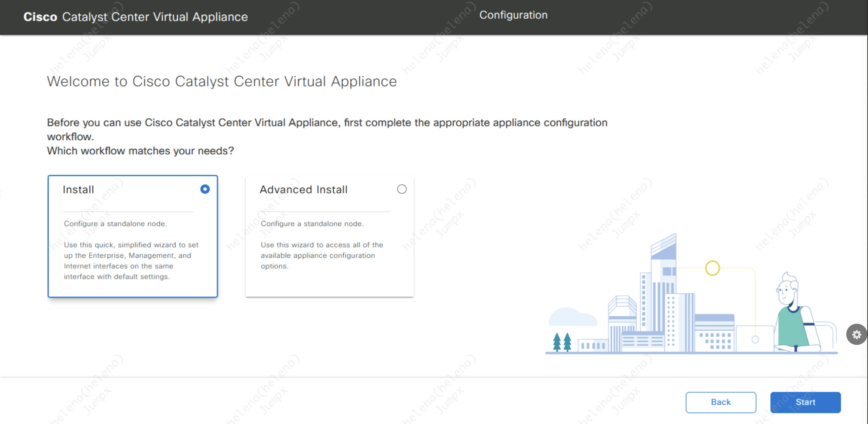Select the Install radio button
The height and width of the screenshot is (424, 868).
click(x=205, y=189)
